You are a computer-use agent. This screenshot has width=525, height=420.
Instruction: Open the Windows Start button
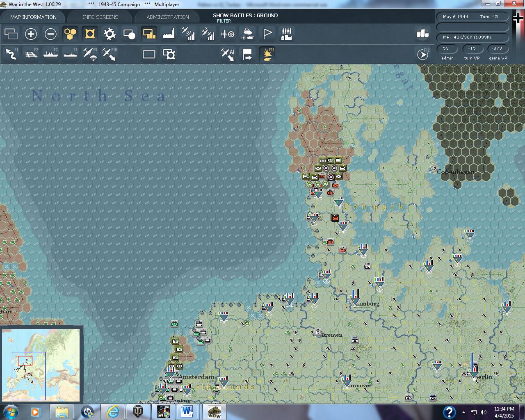(10, 412)
